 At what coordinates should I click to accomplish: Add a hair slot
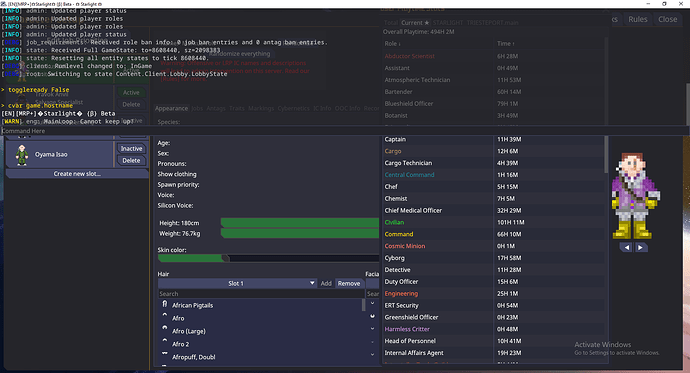(x=326, y=283)
